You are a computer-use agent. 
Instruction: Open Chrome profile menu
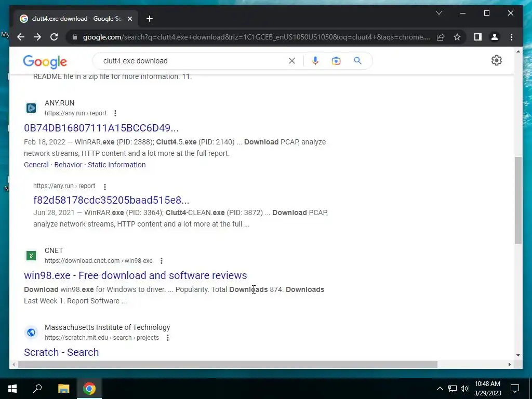coord(495,37)
